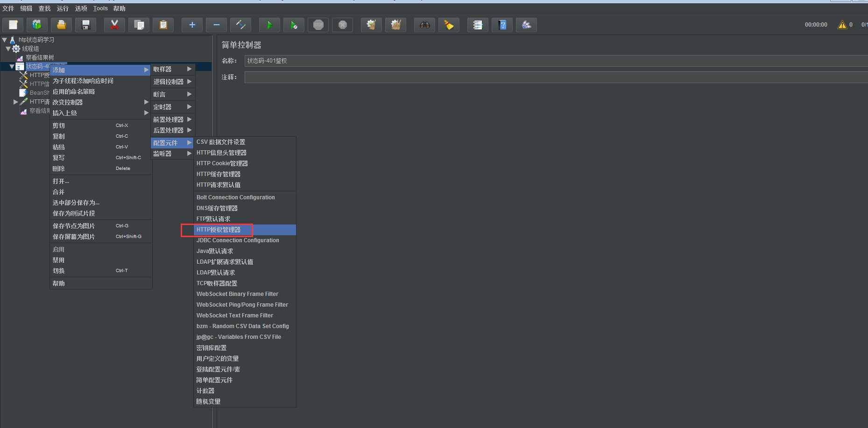Select 删除 in the context menu

(x=101, y=168)
